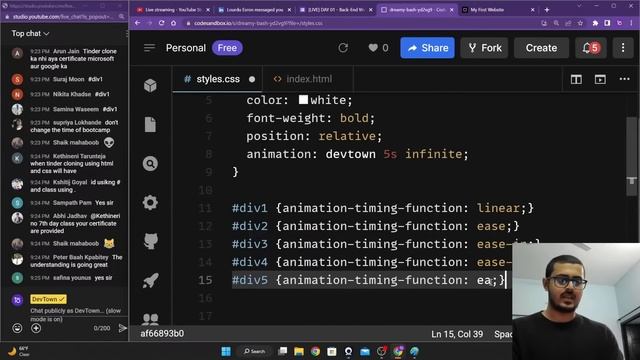640x360 pixels.
Task: Open the search icon in the sidebar
Action: tap(150, 164)
